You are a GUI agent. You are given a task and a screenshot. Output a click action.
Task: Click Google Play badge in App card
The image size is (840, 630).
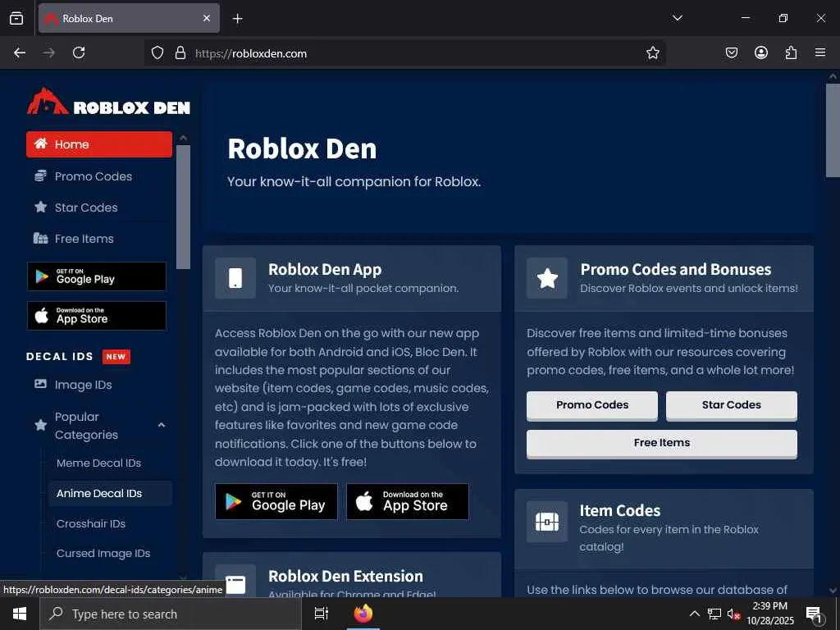coord(276,501)
